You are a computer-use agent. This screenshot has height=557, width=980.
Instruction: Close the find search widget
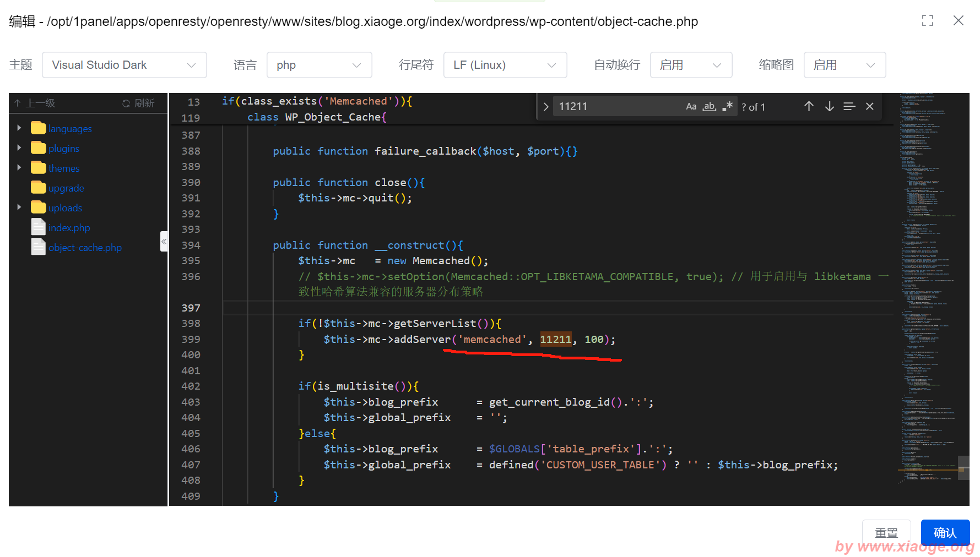869,107
